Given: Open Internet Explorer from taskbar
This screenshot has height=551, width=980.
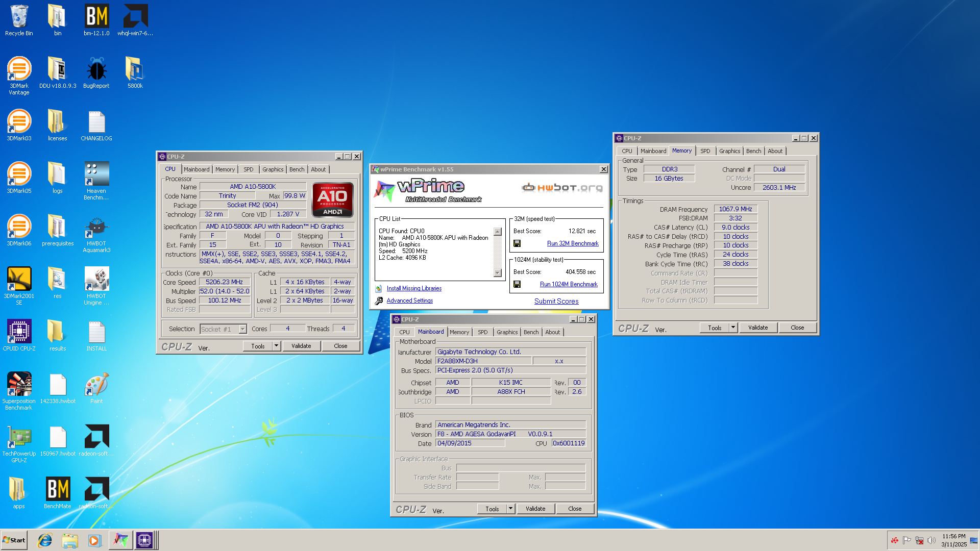Looking at the screenshot, I should [x=45, y=540].
